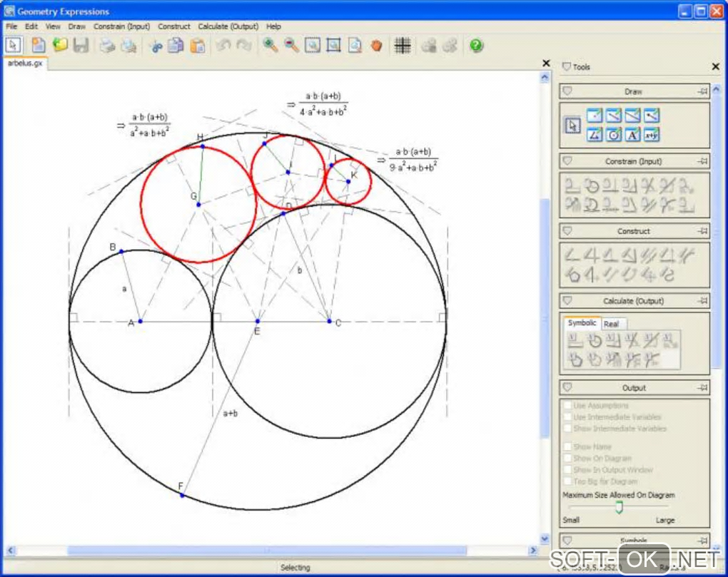Pick the Draw Circle tool

click(613, 135)
